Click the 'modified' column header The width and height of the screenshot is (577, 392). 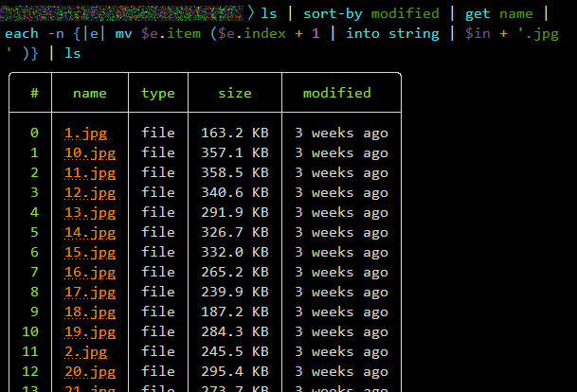tap(336, 93)
